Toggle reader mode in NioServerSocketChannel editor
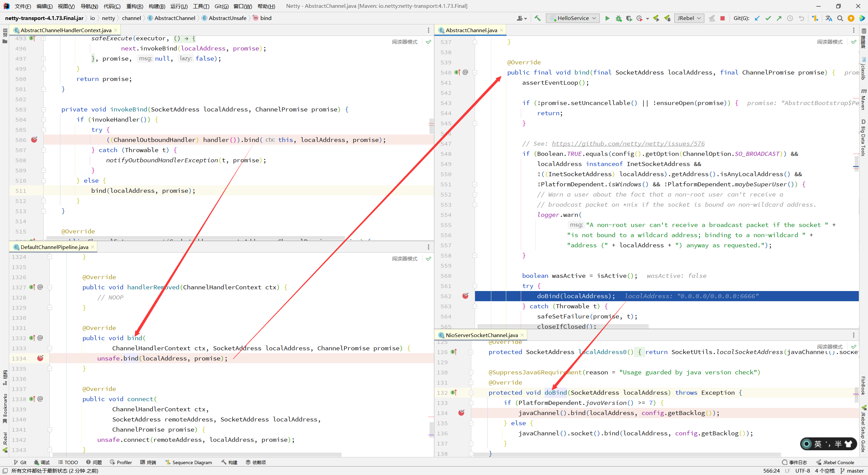 (x=830, y=347)
